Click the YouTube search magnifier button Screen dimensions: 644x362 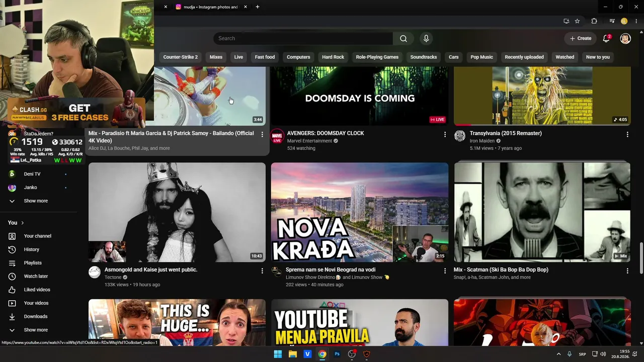[x=404, y=38]
